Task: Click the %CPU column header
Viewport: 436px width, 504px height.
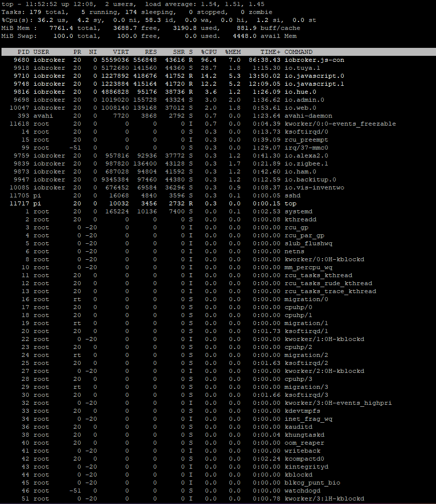Action: pos(209,52)
